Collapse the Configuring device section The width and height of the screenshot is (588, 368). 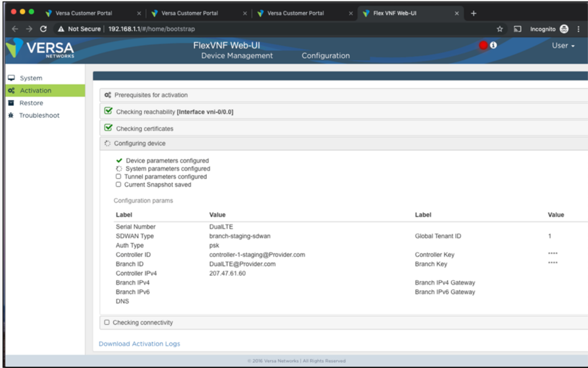click(139, 143)
